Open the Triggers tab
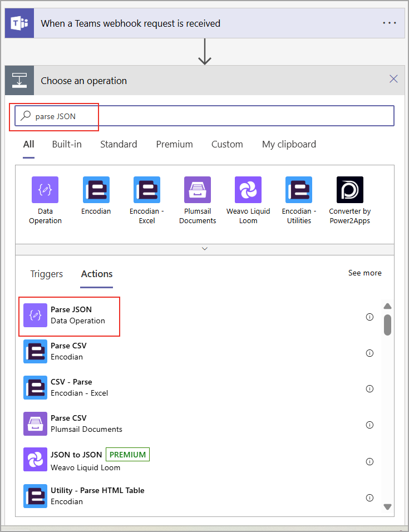This screenshot has width=409, height=532. [47, 274]
